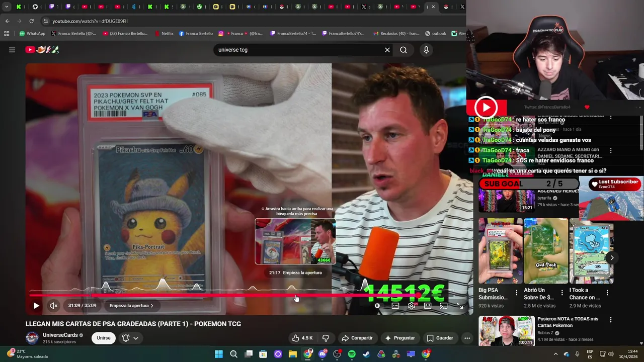Screen dimensions: 644x362
Task: Open the Preguntar AI button
Action: (400, 338)
